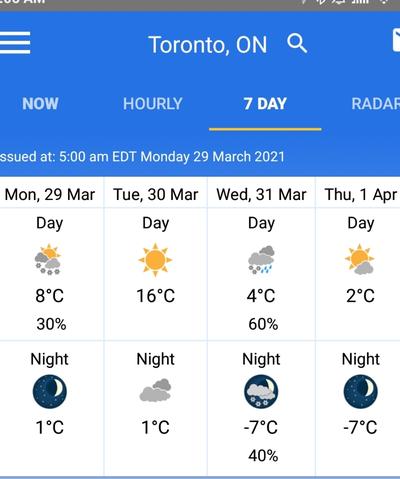Switch to the HOURLY tab
This screenshot has width=400, height=479.
(153, 104)
